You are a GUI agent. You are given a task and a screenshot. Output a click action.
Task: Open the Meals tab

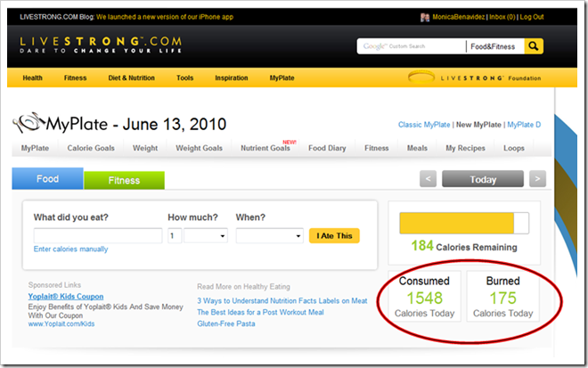click(417, 148)
